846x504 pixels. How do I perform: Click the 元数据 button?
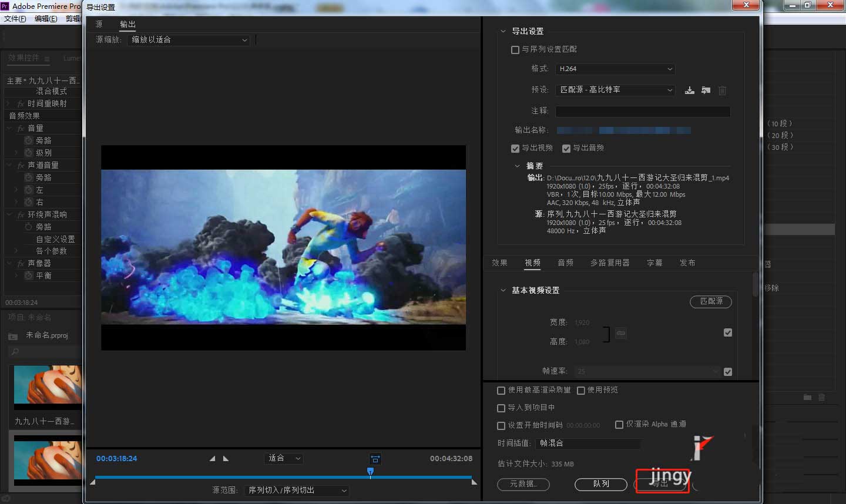coord(523,484)
